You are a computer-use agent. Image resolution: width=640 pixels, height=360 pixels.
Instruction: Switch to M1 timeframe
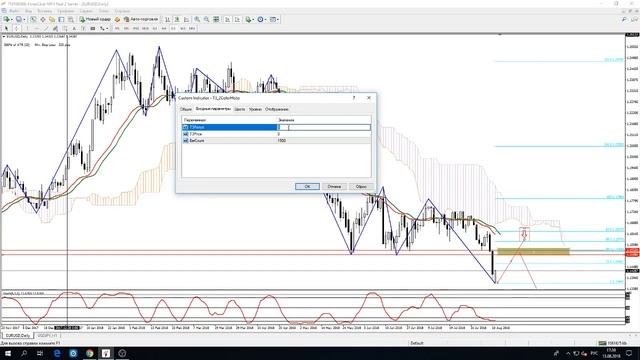[117, 29]
